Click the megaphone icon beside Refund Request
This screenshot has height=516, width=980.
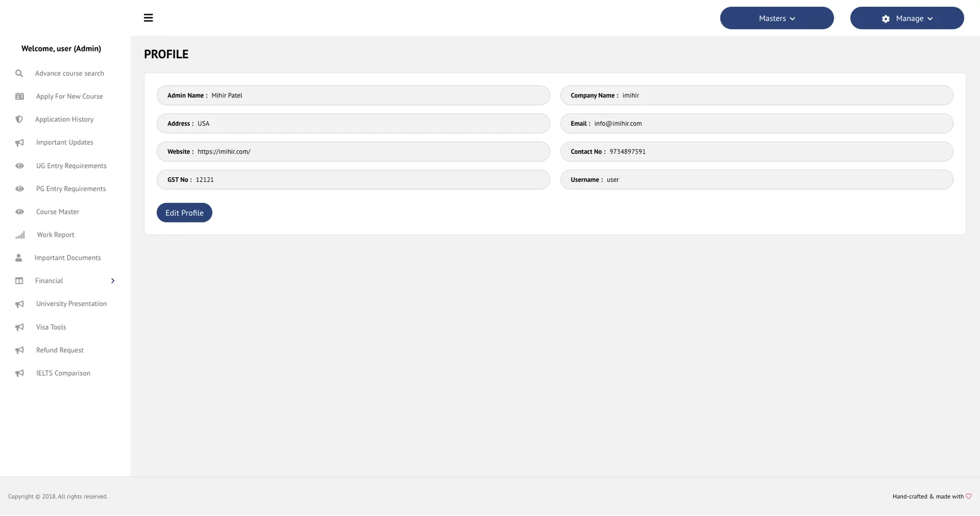pyautogui.click(x=20, y=351)
